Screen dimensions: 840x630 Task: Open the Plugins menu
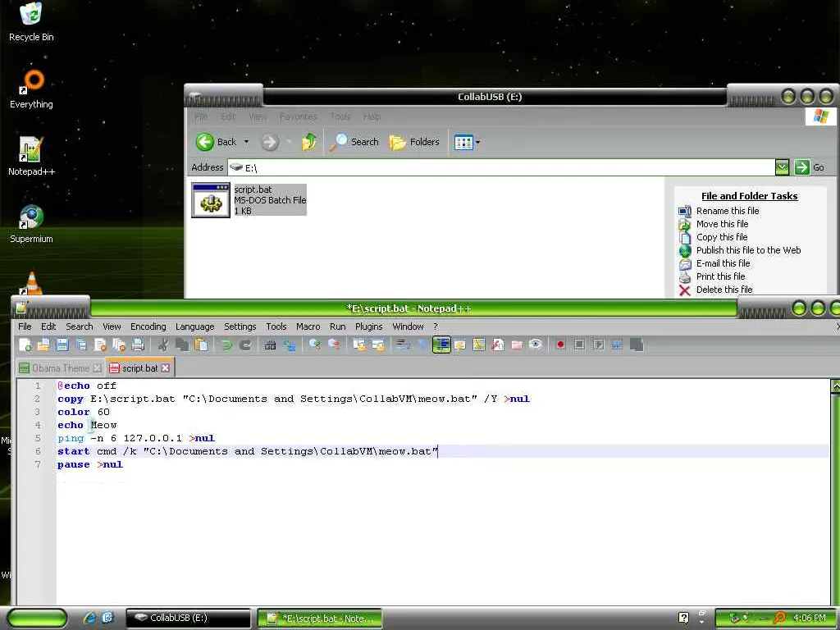(x=368, y=326)
